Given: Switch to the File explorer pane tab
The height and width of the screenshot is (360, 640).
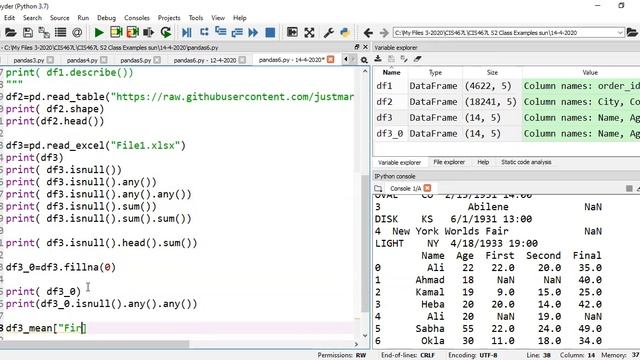Looking at the screenshot, I should pyautogui.click(x=449, y=162).
